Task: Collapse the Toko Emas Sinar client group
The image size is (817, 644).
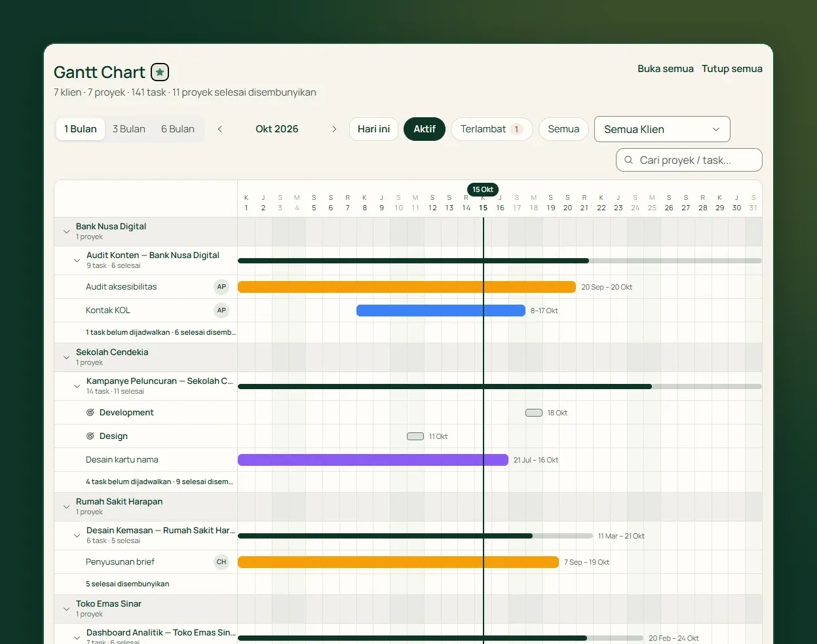Action: [66, 609]
